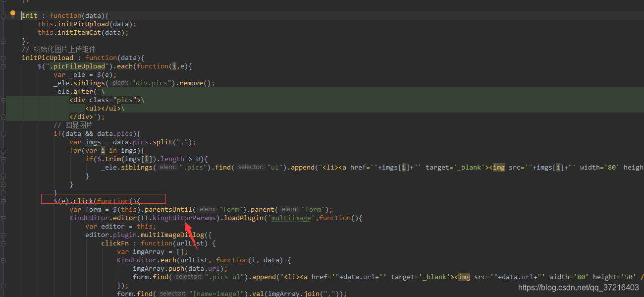This screenshot has width=644, height=297.
Task: Click 'this.initPicUpload(data);' call
Action: (x=87, y=24)
